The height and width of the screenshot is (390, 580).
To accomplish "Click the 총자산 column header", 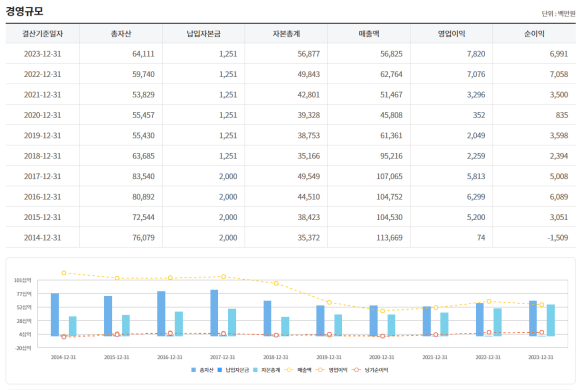I will 121,34.
